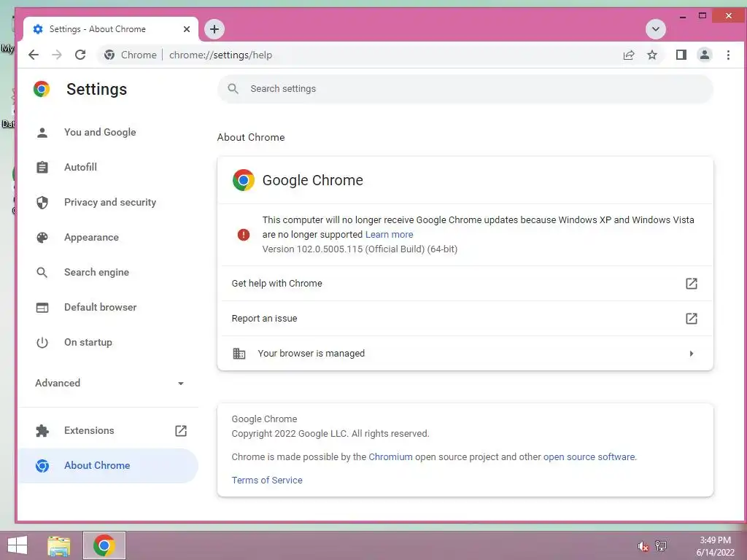
Task: Click the forward navigation arrow
Action: pos(57,55)
